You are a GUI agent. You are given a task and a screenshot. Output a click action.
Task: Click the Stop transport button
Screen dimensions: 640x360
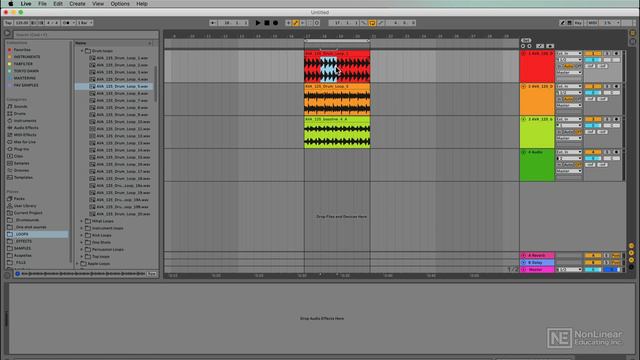point(267,23)
